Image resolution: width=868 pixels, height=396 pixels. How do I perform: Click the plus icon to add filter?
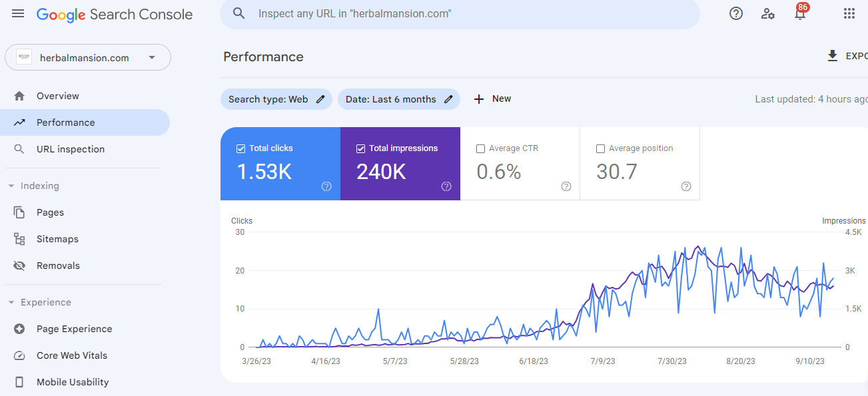tap(479, 99)
